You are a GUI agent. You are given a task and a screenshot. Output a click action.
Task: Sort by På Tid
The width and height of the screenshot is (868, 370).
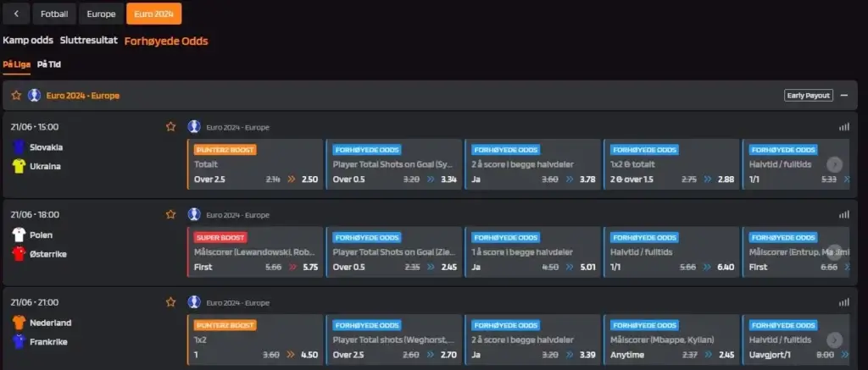48,64
